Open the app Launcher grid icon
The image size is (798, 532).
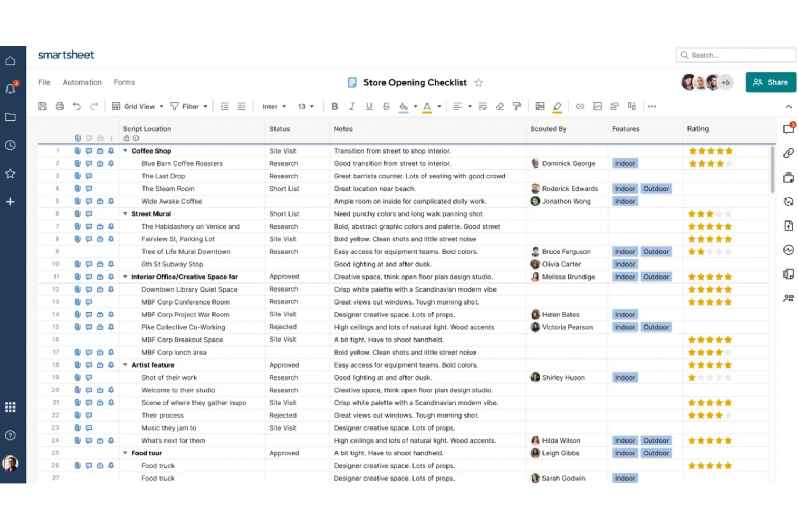click(x=10, y=407)
